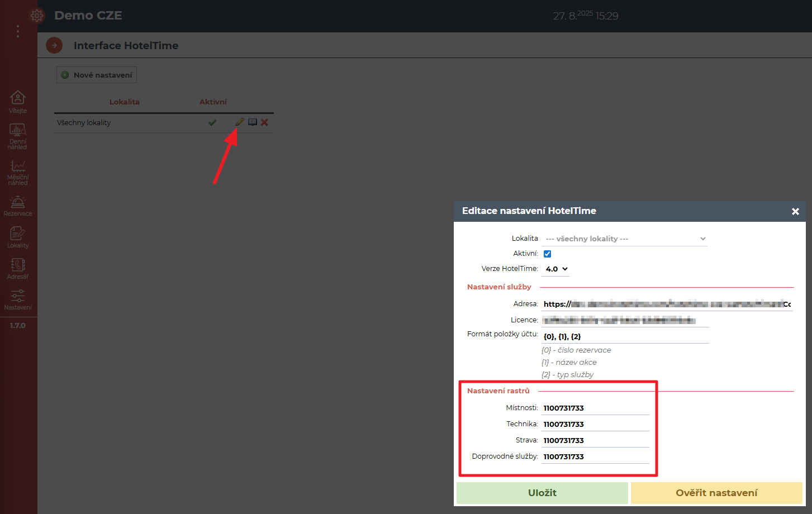Viewport: 812px width, 514px height.
Task: Open Nastavení in the sidebar
Action: (18, 299)
